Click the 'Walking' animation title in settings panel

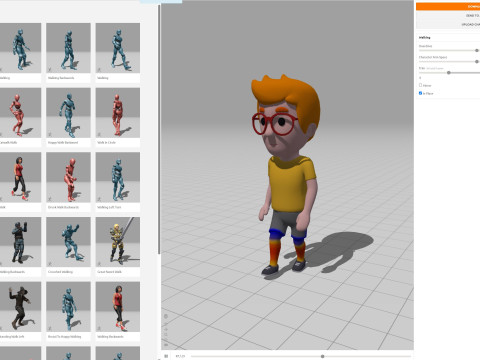pyautogui.click(x=424, y=38)
